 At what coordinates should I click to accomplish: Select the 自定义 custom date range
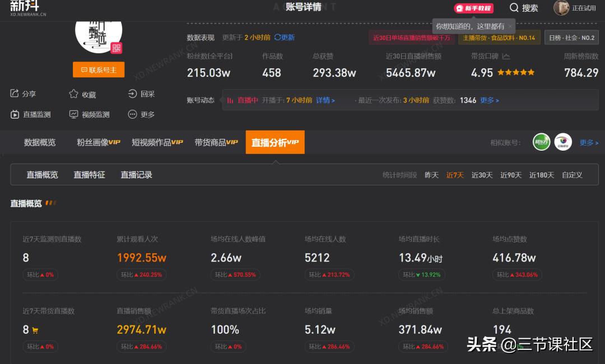(x=572, y=175)
